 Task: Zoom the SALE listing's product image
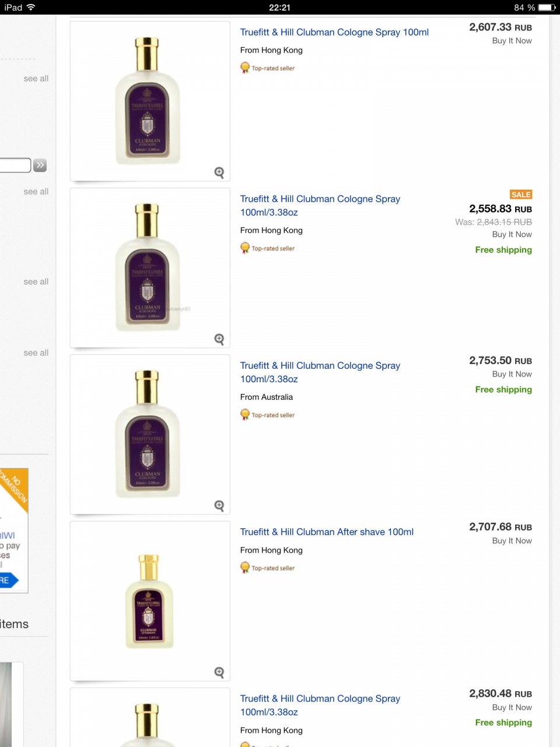pos(219,339)
